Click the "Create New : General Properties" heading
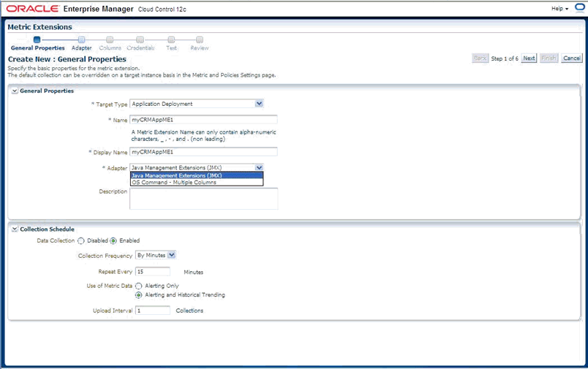Screen dimensions: 588x369 click(x=67, y=59)
